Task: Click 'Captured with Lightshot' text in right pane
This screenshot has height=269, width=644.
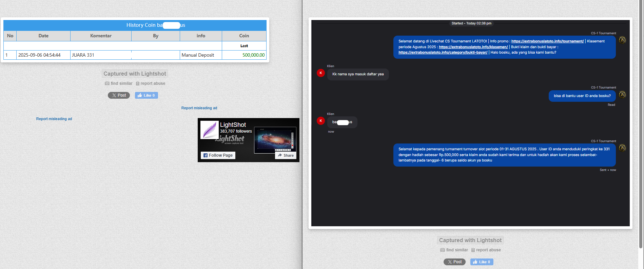Action: [x=470, y=240]
